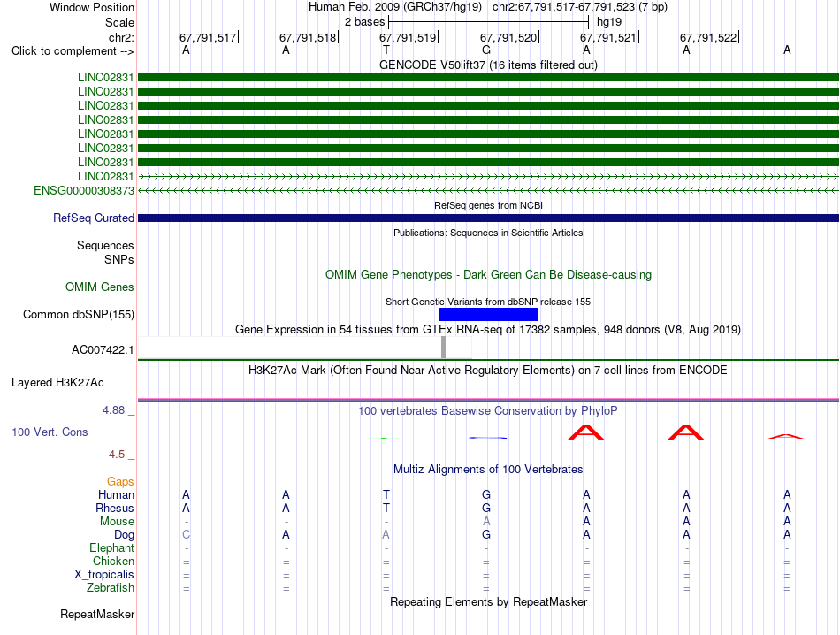This screenshot has height=635, width=840.
Task: Click the AC007422.1 label
Action: point(103,350)
